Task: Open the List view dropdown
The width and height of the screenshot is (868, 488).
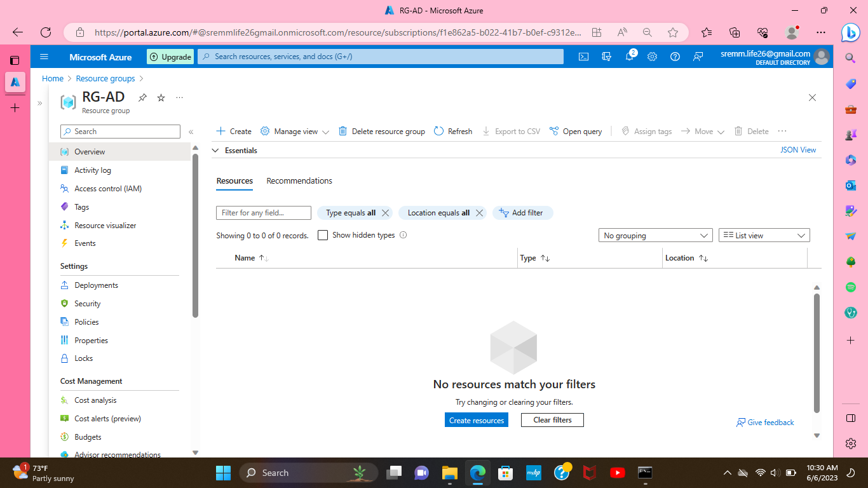Action: point(764,234)
